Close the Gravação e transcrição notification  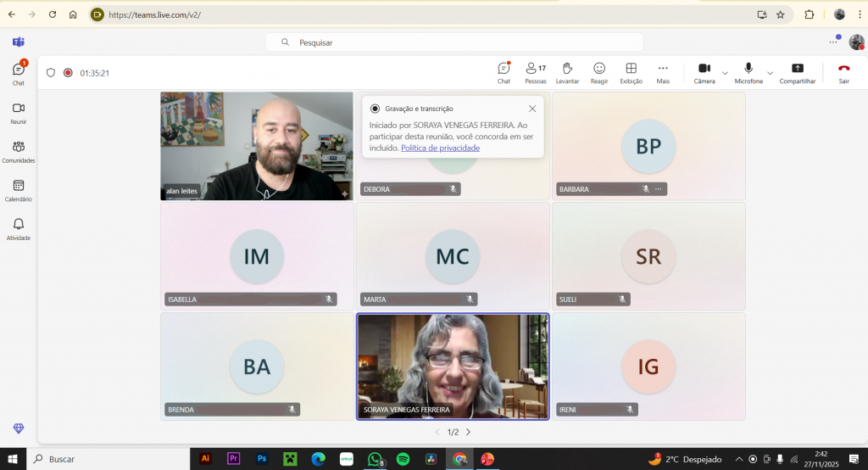[x=531, y=109]
